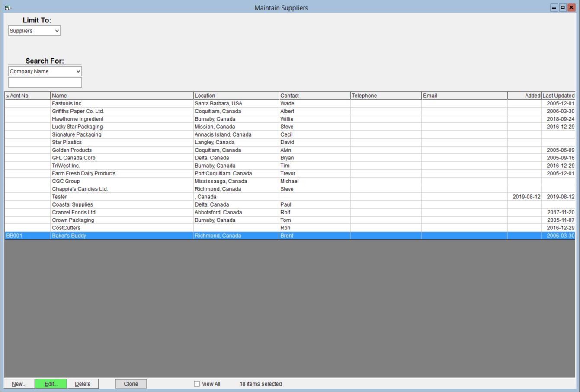This screenshot has height=392, width=580.
Task: Select the CostCutters row
Action: pos(290,228)
